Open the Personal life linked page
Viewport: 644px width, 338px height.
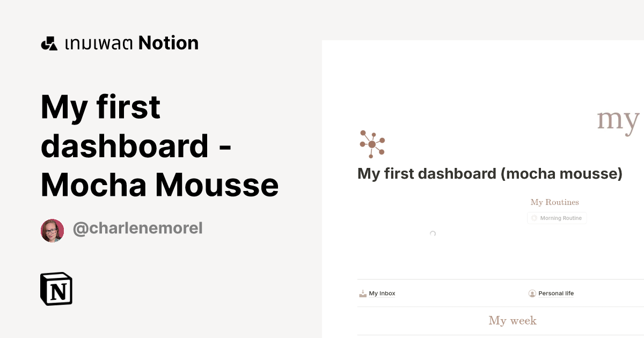[556, 293]
